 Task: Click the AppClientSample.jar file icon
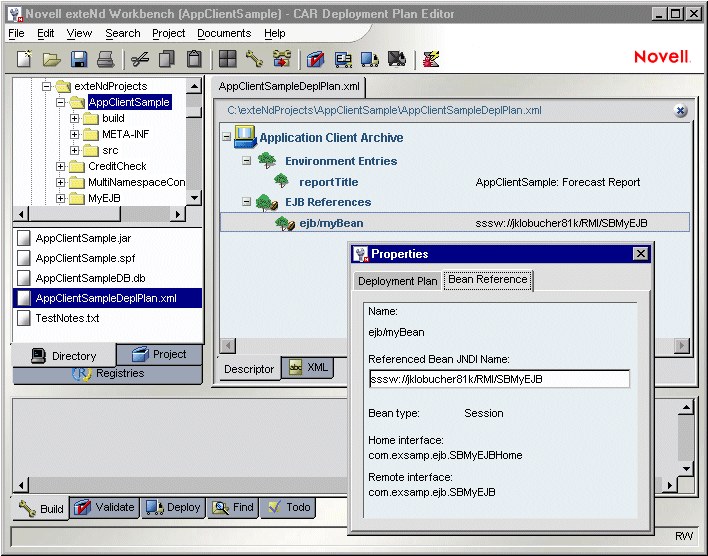pyautogui.click(x=23, y=238)
